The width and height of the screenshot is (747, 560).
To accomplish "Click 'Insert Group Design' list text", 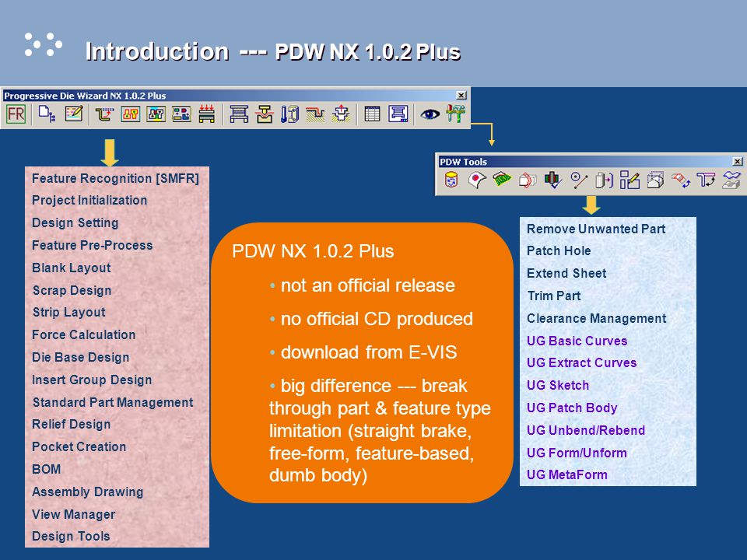I will click(x=92, y=380).
